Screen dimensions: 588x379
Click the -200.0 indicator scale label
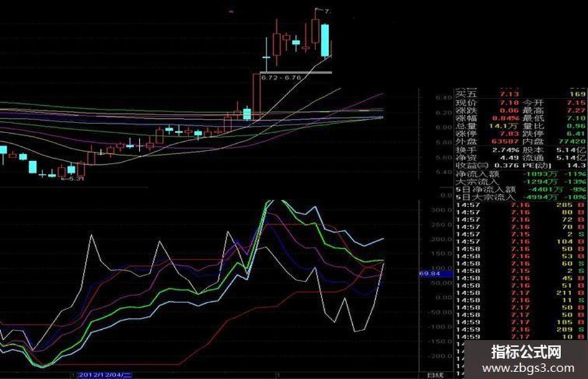coord(440,356)
